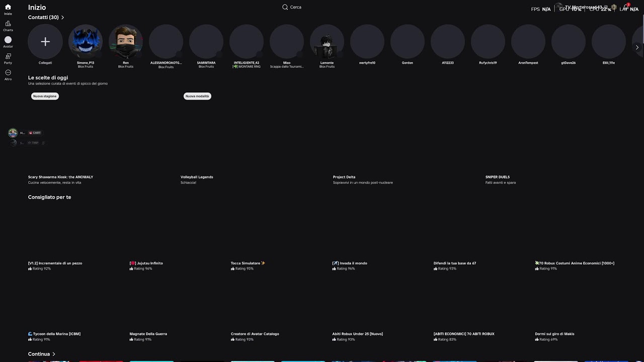644x362 pixels.
Task: Open the Charts sidebar icon
Action: pyautogui.click(x=8, y=24)
